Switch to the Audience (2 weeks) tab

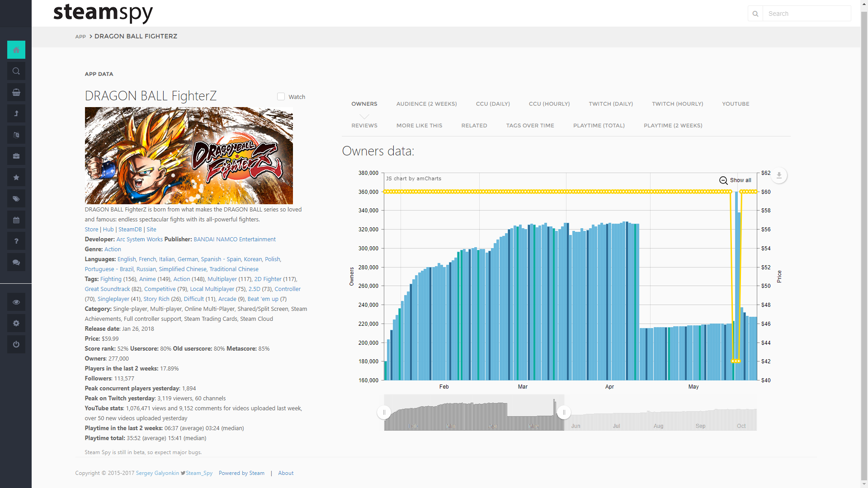[426, 104]
